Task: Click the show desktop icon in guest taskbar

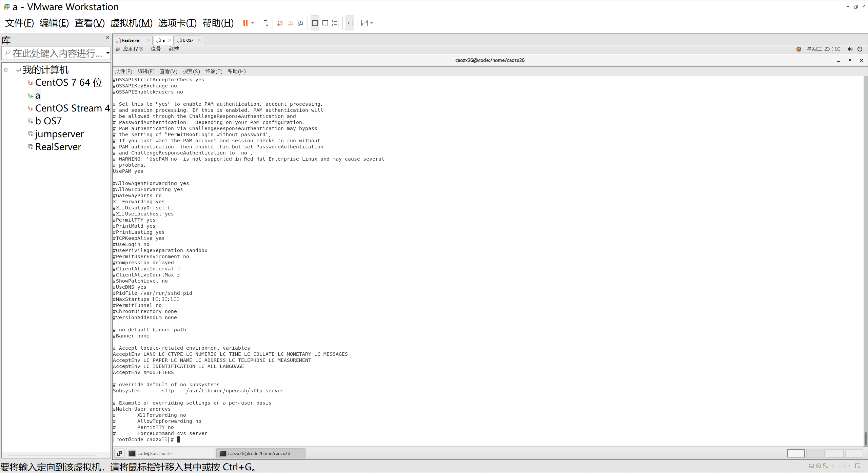Action: [x=119, y=453]
